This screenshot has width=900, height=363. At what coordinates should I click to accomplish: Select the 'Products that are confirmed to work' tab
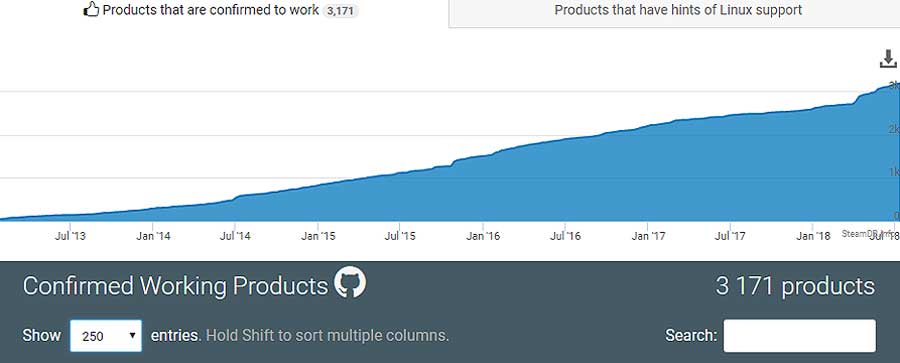[221, 10]
